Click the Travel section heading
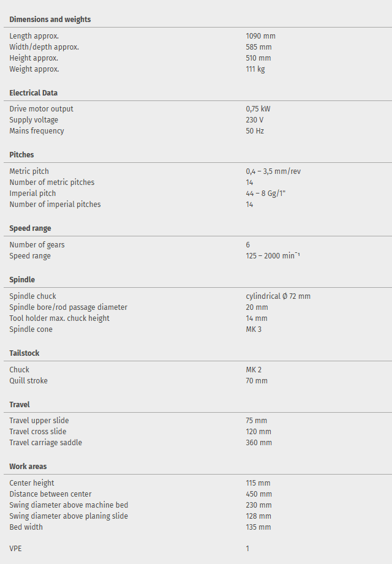392x564 pixels. [19, 405]
